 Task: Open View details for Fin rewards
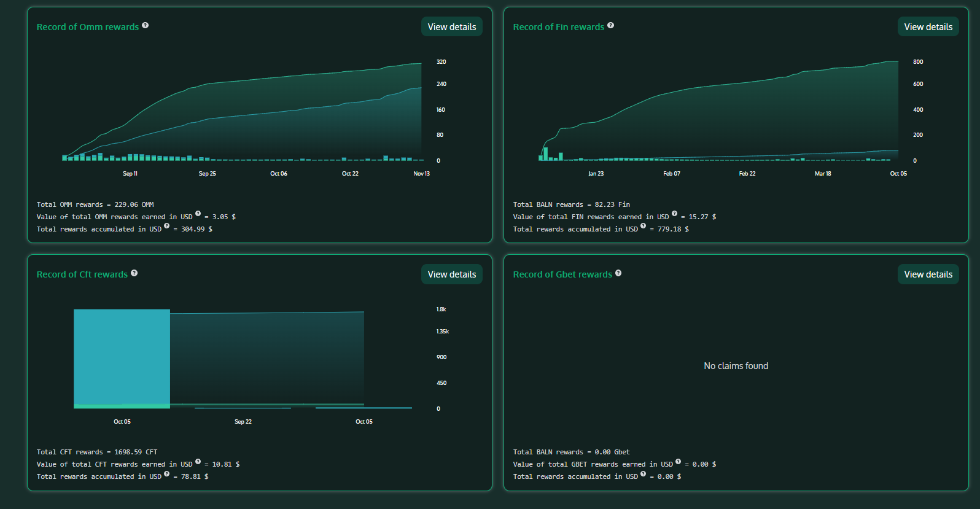(x=928, y=27)
